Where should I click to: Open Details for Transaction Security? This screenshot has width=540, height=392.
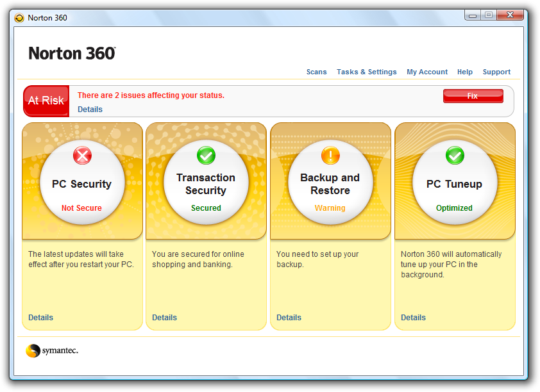click(164, 318)
